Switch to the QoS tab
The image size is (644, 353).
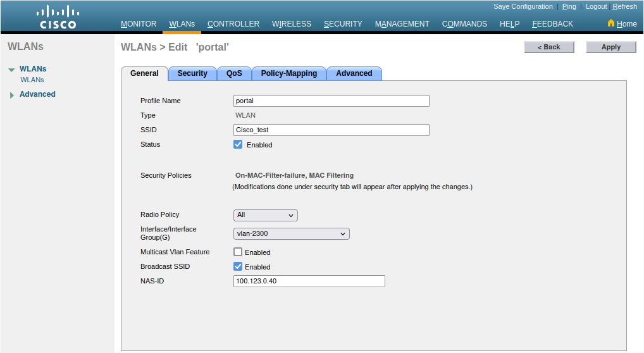pyautogui.click(x=234, y=73)
